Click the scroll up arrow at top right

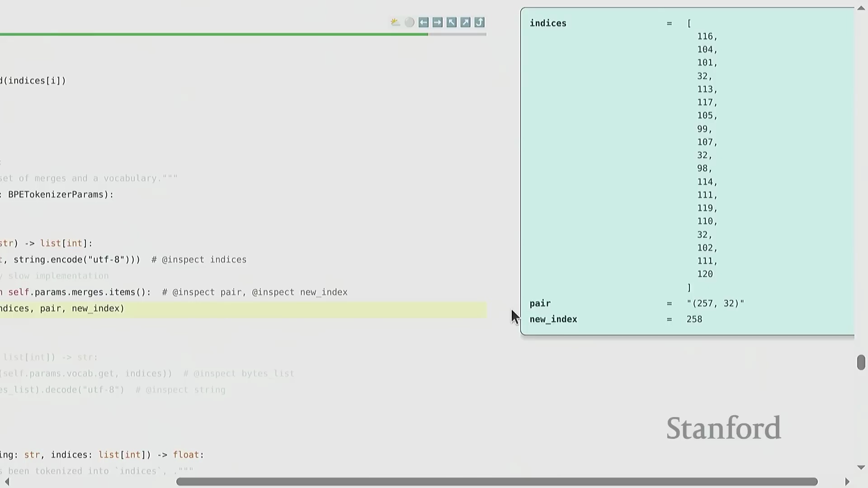861,8
